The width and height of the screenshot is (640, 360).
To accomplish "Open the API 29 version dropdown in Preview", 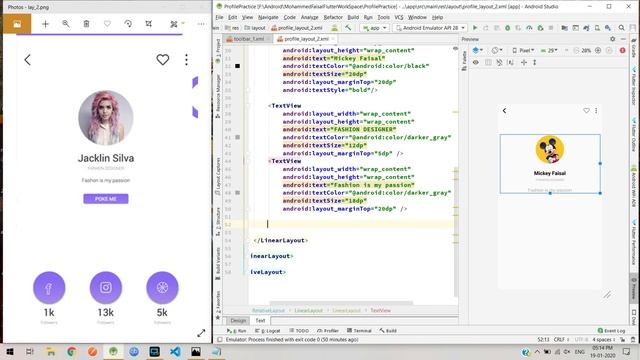I will pyautogui.click(x=549, y=50).
